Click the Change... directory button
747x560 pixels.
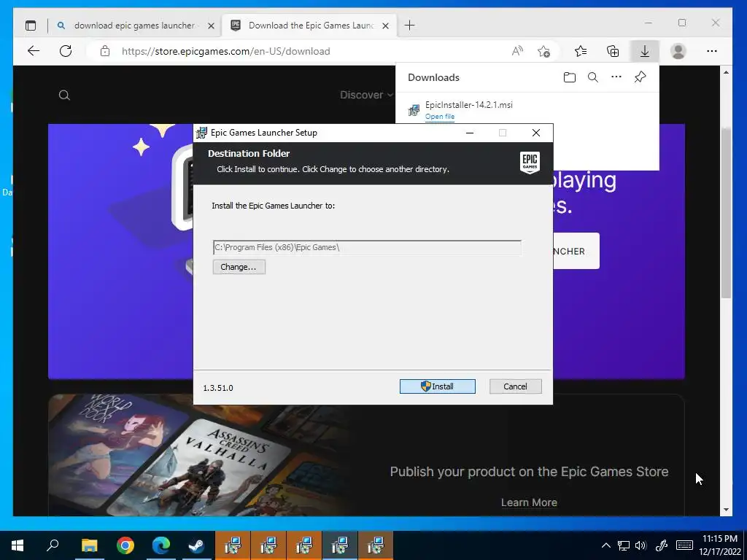pyautogui.click(x=239, y=267)
